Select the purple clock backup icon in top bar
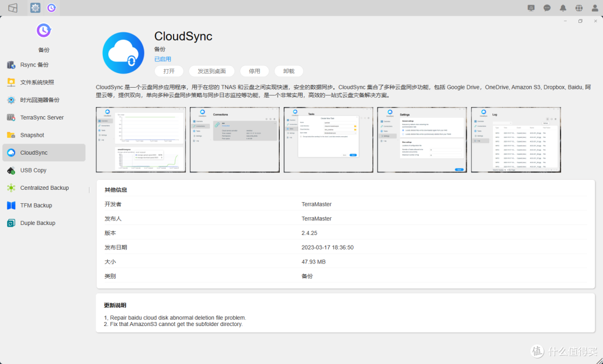603x364 pixels. (x=51, y=8)
